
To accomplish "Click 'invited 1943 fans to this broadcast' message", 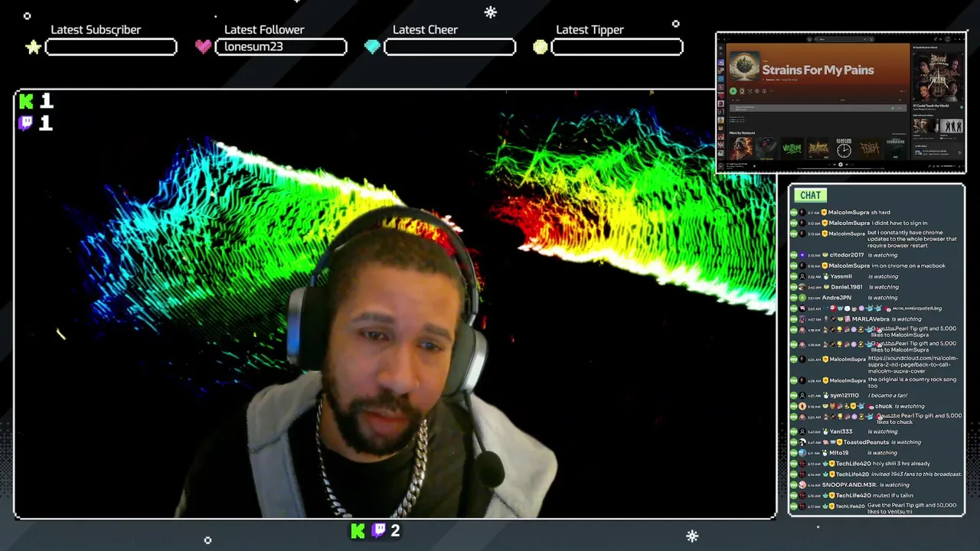I will tap(916, 474).
